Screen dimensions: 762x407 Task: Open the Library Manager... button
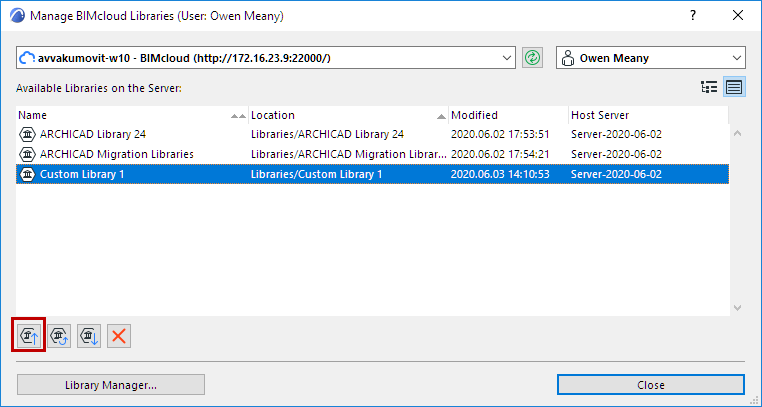[111, 385]
